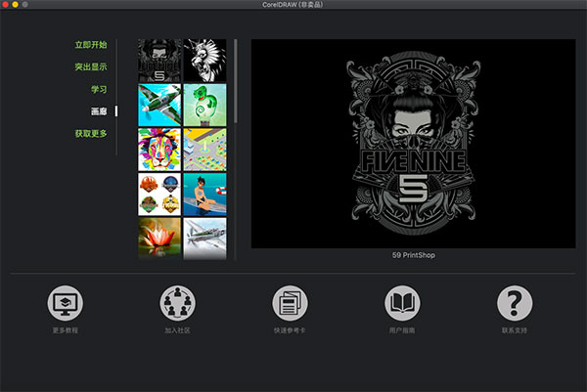587x392 pixels.
Task: Click the 更多教程 label
Action: click(66, 330)
